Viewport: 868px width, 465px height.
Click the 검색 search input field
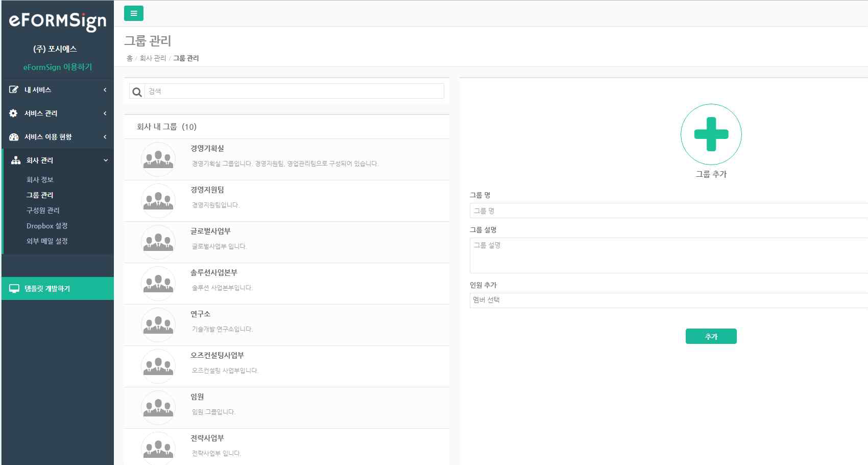[x=295, y=91]
